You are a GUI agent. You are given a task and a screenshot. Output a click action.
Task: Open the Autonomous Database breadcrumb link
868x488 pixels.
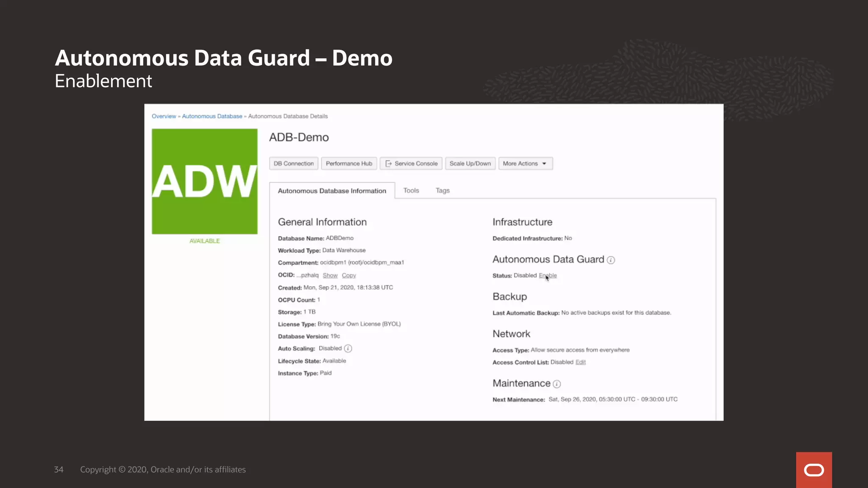pyautogui.click(x=212, y=116)
